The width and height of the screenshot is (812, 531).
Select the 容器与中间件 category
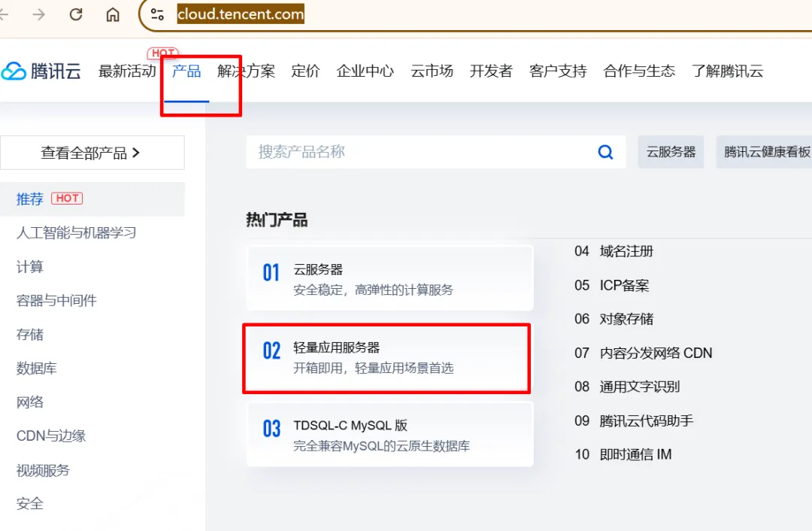[56, 300]
